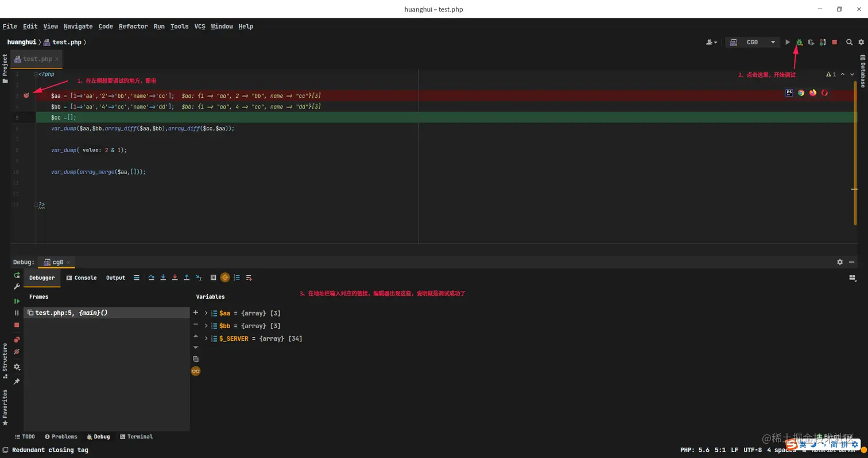Open the Terminal tool window tab
Viewport: 868px width, 458px height.
tap(136, 437)
